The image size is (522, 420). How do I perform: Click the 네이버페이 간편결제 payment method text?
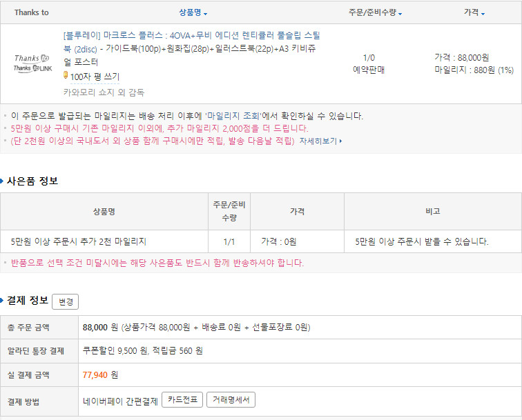(x=120, y=401)
